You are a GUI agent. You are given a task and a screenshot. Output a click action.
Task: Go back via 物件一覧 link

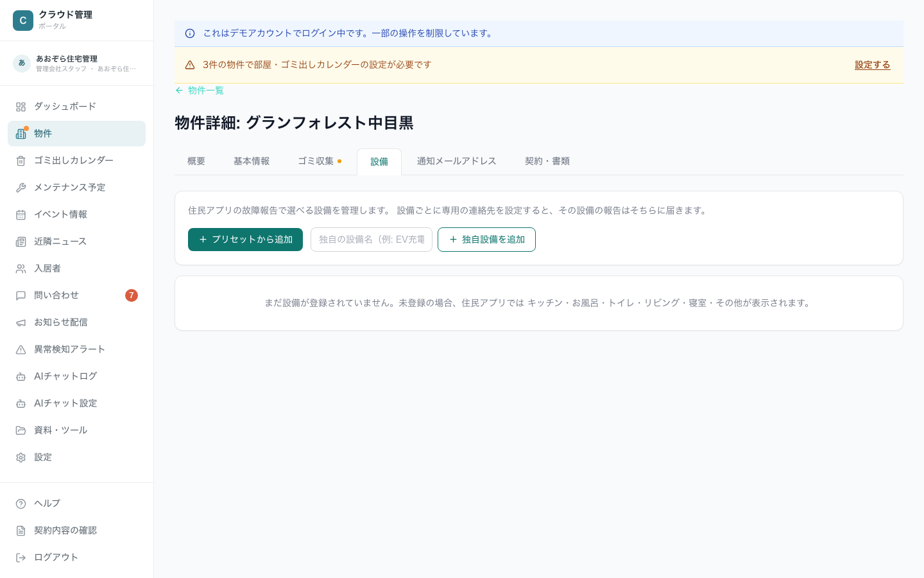200,91
